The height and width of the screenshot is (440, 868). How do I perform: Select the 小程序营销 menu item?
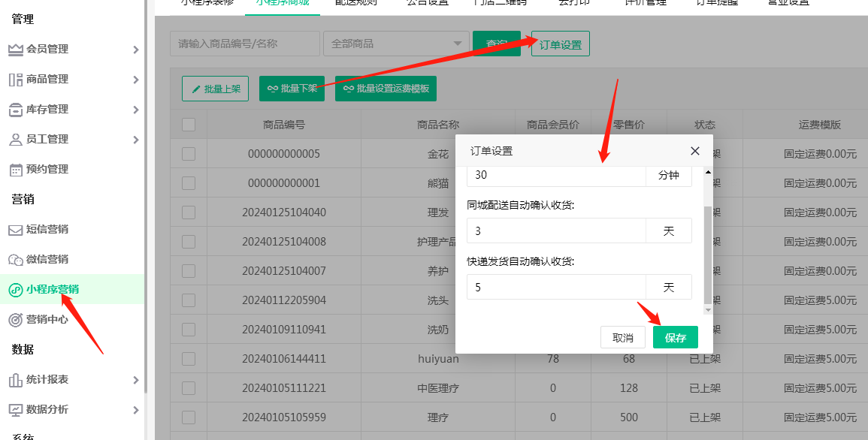(53, 289)
